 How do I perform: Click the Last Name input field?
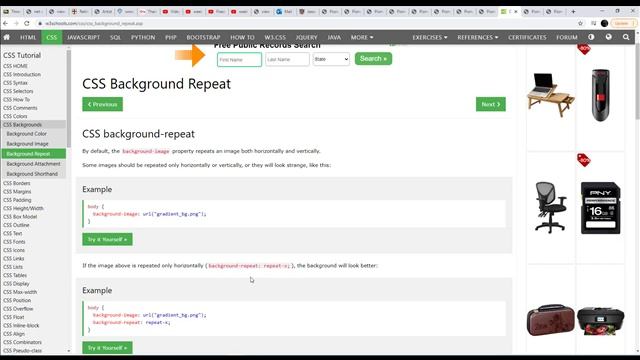[287, 60]
